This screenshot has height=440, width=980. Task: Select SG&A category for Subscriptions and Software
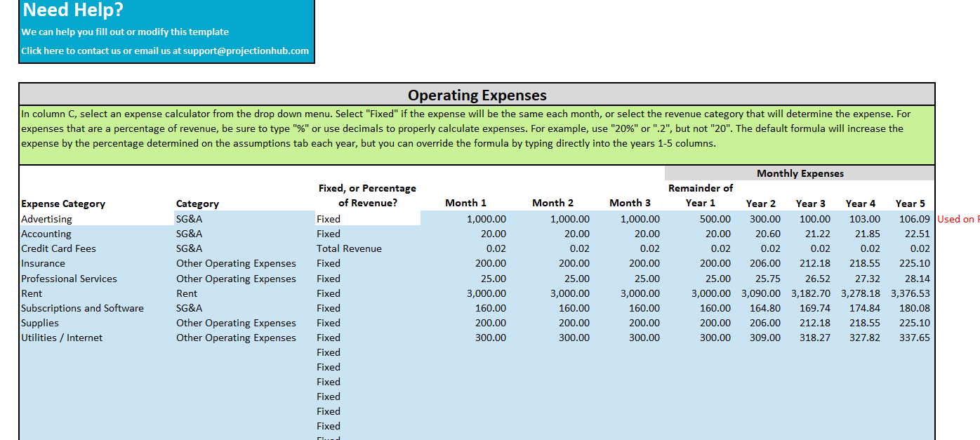tap(245, 308)
